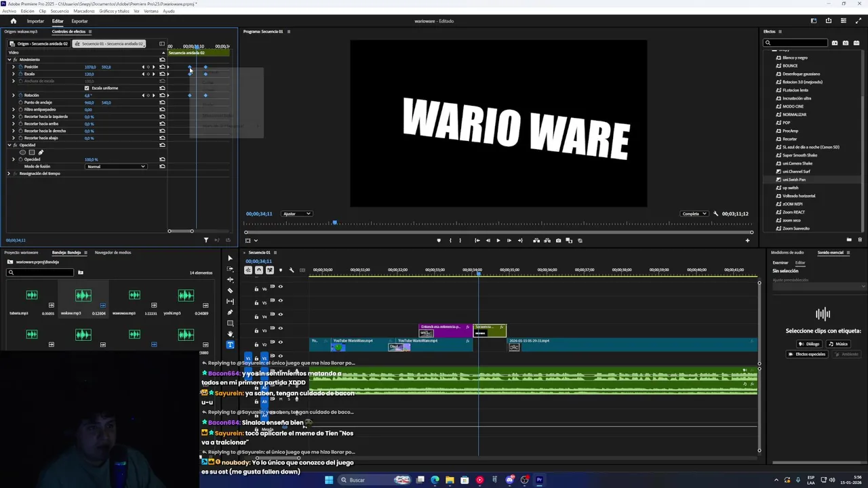The width and height of the screenshot is (868, 488).
Task: Toggle V3 track output eye
Action: 281,329
